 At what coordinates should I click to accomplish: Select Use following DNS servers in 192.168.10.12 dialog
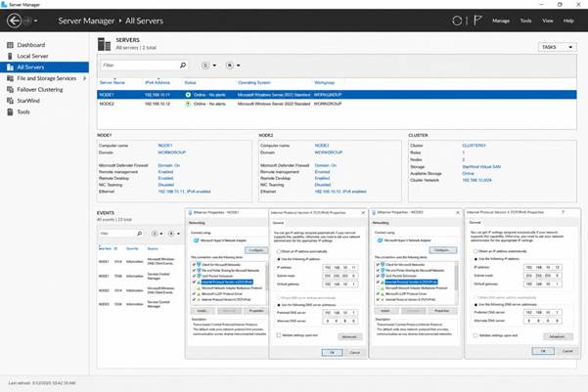click(x=475, y=305)
